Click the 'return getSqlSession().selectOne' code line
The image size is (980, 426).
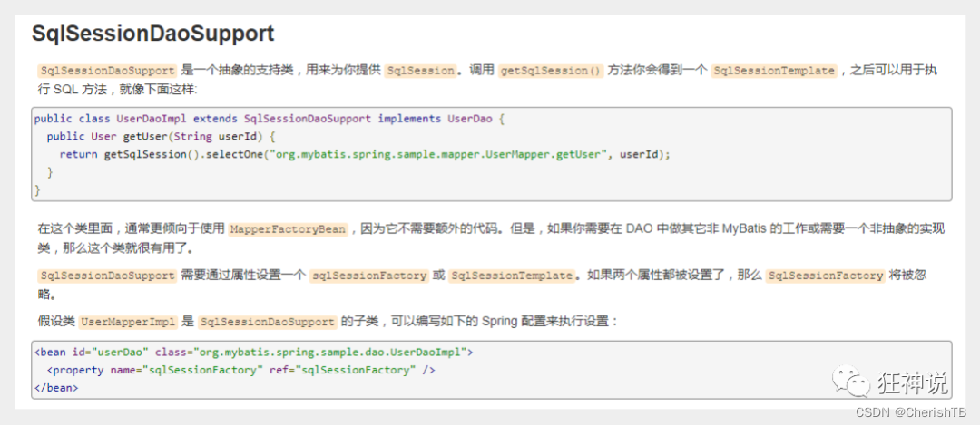(365, 154)
